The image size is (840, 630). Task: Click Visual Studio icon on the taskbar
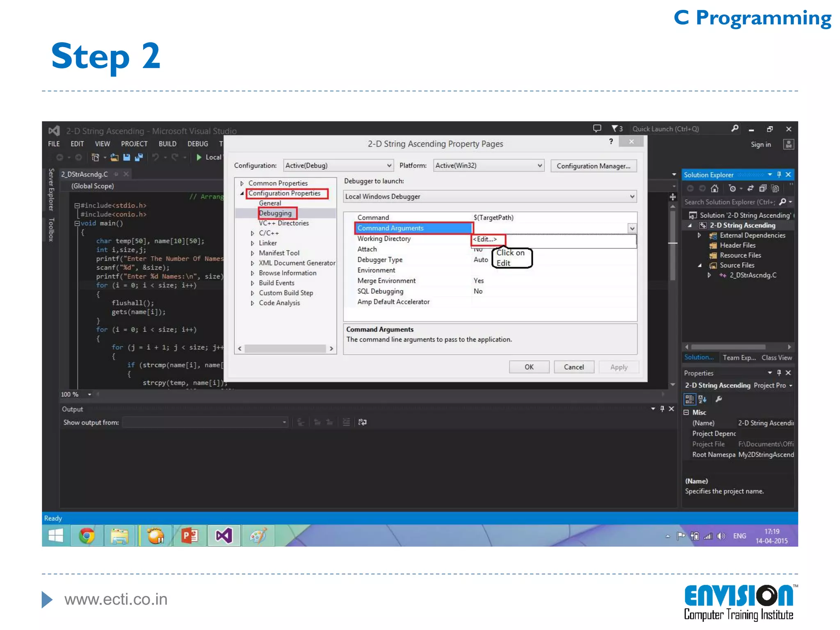pos(224,536)
